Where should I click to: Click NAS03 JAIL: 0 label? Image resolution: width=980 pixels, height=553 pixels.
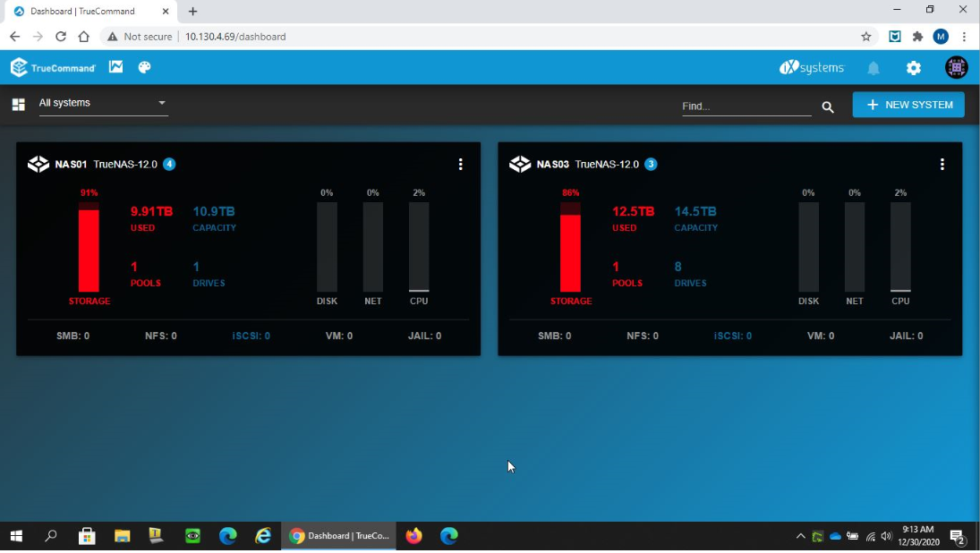(x=907, y=336)
